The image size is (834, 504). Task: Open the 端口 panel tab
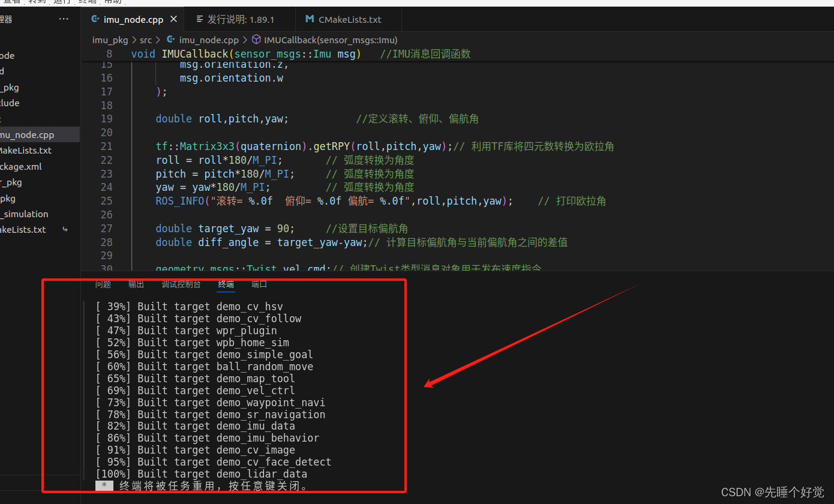(259, 284)
